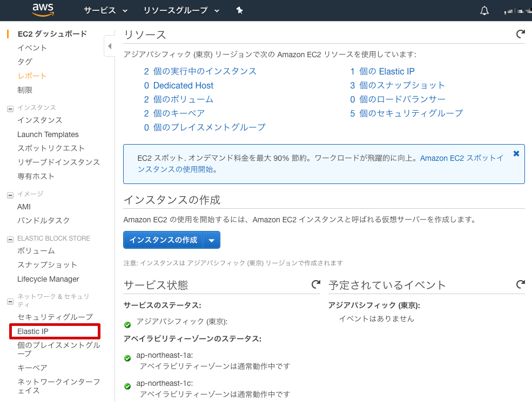The image size is (532, 402).
Task: Collapse the ネットワーク & セキュリティ section
Action: click(x=10, y=301)
